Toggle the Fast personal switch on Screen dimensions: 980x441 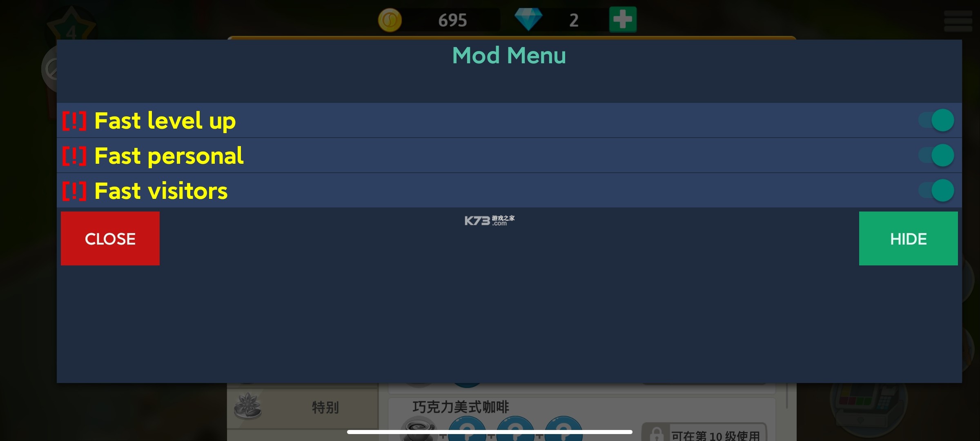click(x=943, y=156)
